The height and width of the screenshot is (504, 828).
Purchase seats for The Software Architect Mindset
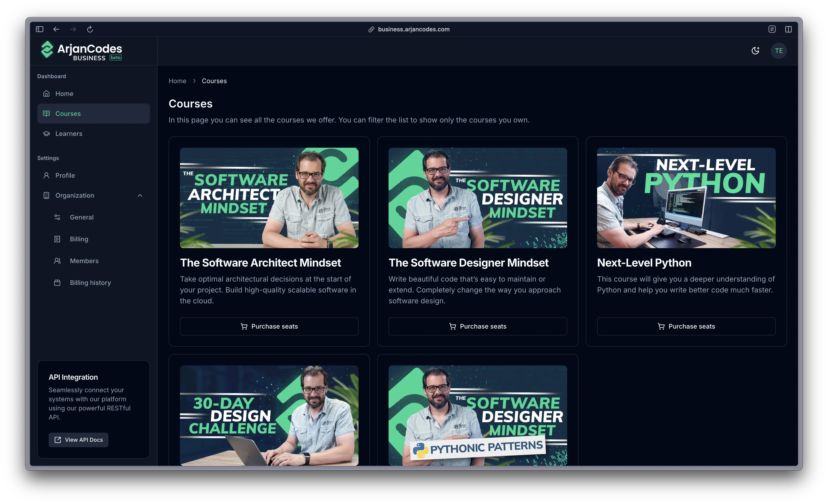269,326
